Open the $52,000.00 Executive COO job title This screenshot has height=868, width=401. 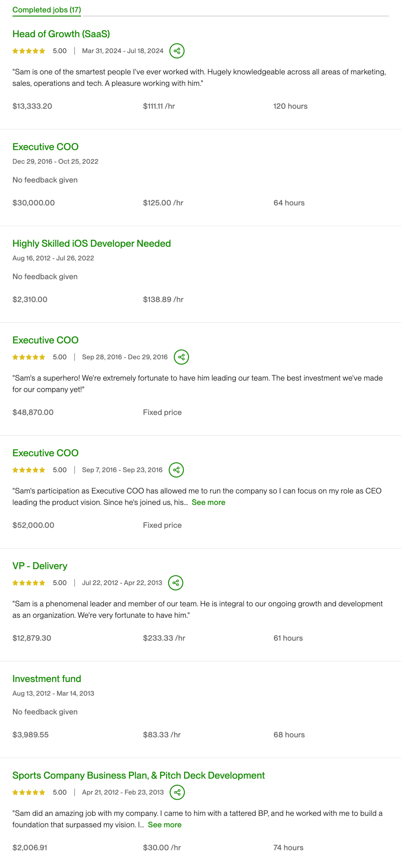(46, 453)
